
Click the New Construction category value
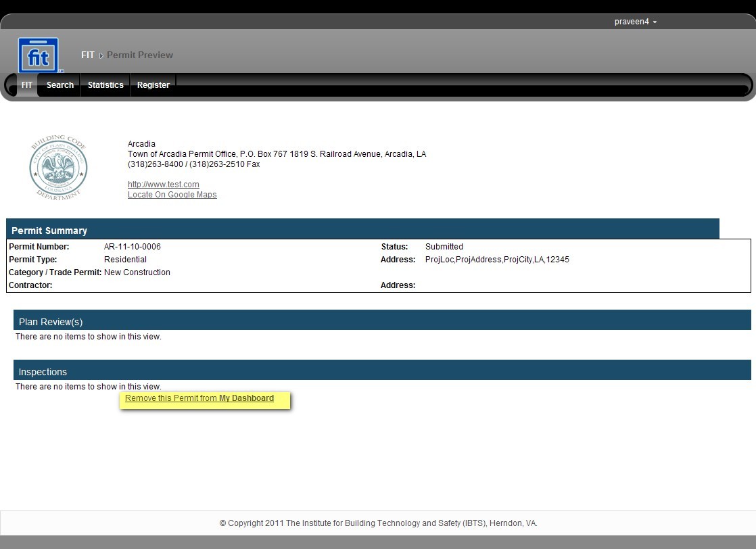coord(137,272)
